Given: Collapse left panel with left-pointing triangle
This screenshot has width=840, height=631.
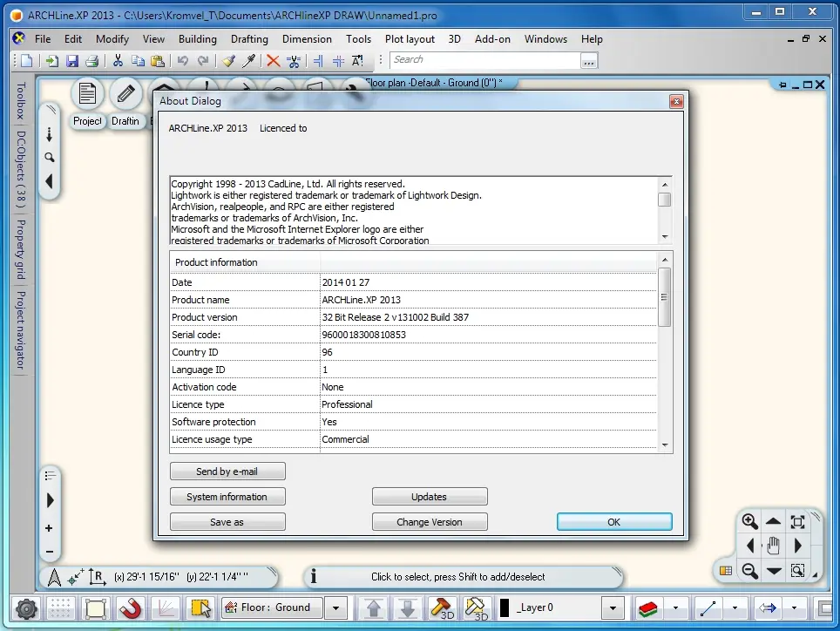Looking at the screenshot, I should (50, 181).
